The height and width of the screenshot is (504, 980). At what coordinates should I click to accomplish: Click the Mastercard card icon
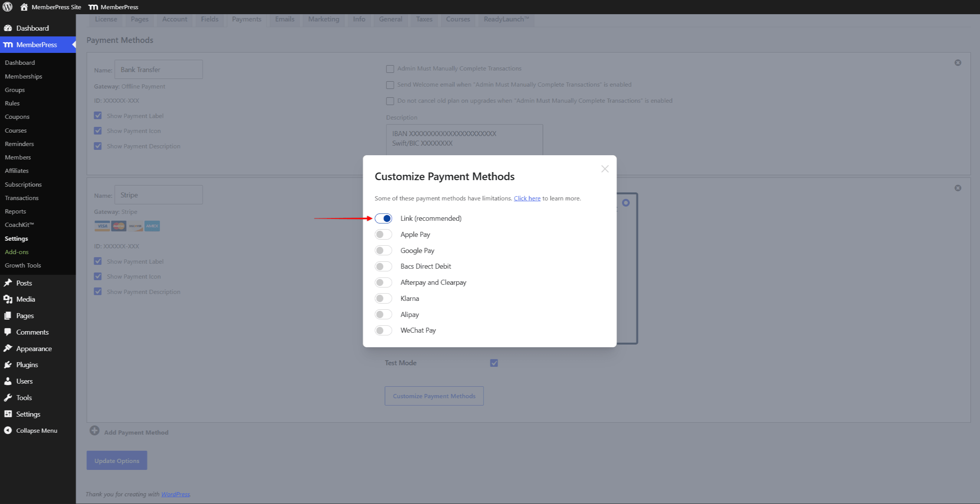(x=119, y=226)
